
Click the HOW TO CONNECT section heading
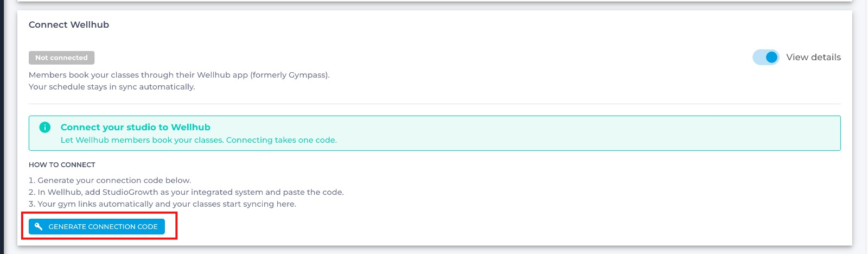pos(62,164)
